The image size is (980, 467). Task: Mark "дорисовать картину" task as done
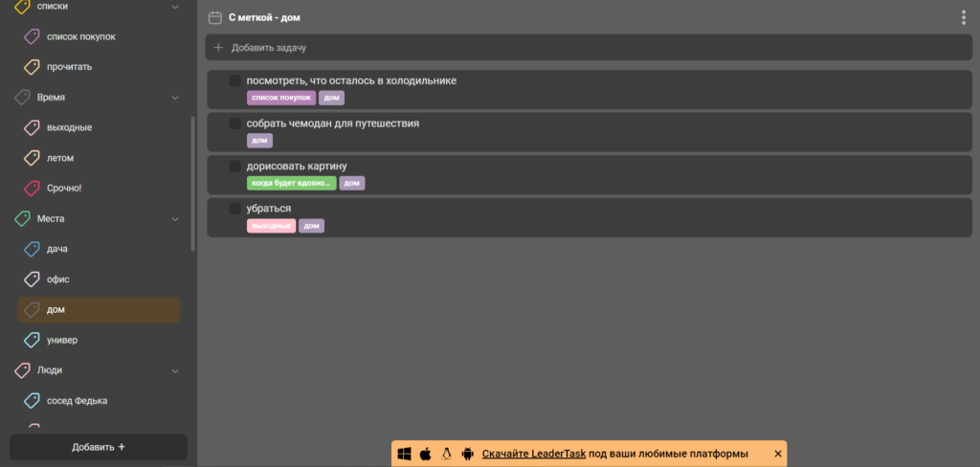tap(235, 167)
